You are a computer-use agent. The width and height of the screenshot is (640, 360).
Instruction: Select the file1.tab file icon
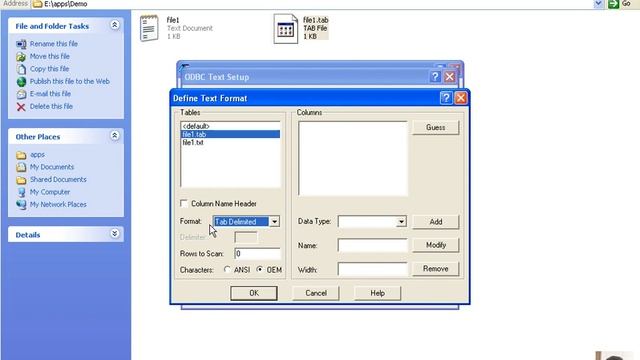pos(285,29)
